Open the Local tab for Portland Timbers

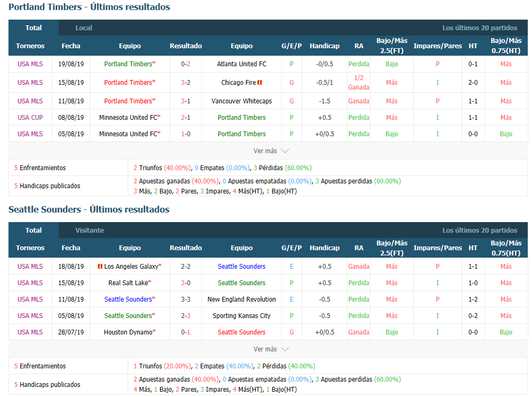pos(84,28)
